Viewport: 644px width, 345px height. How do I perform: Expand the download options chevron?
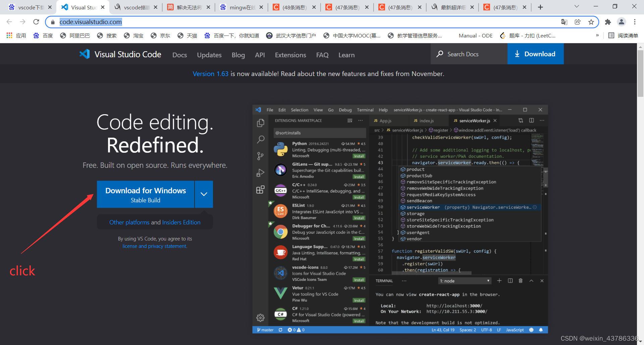(204, 195)
